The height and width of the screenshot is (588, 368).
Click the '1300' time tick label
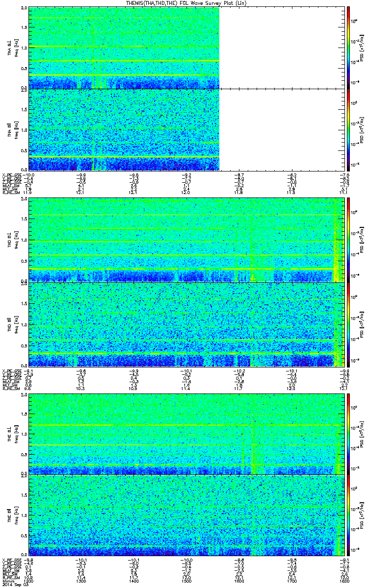click(81, 581)
